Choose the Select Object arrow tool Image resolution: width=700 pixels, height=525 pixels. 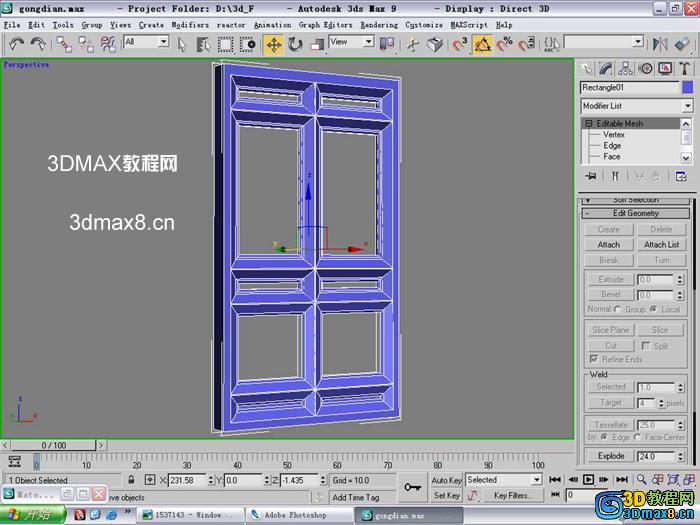point(182,44)
